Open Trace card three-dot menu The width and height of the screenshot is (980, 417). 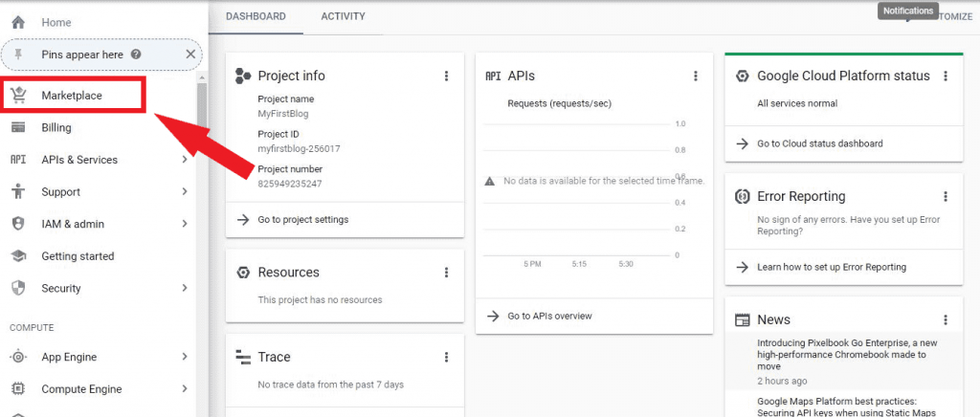(446, 357)
